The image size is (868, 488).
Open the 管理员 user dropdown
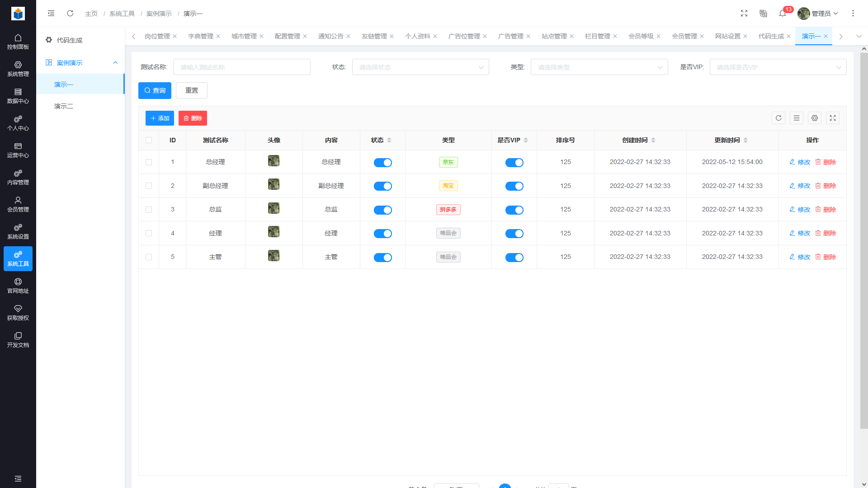(x=818, y=14)
